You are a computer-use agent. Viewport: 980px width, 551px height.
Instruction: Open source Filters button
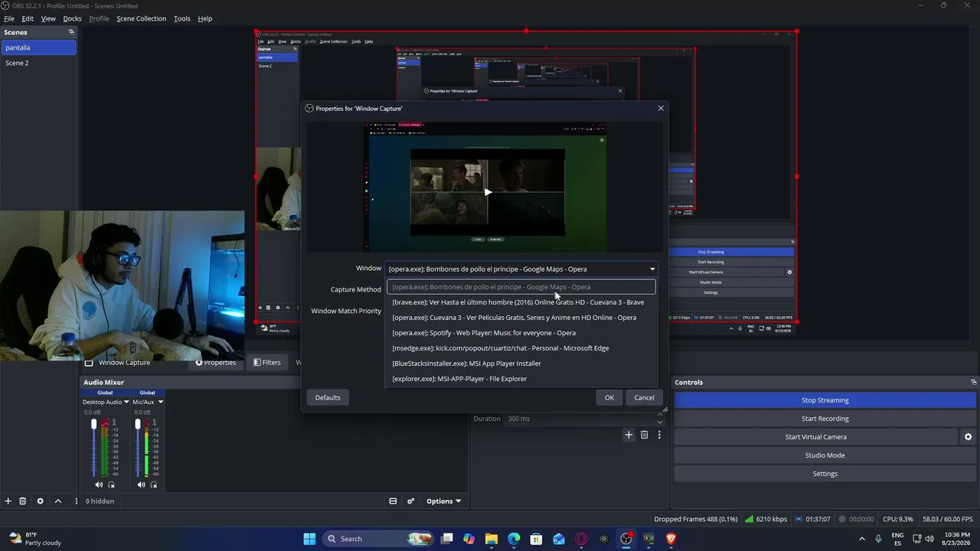coord(267,363)
